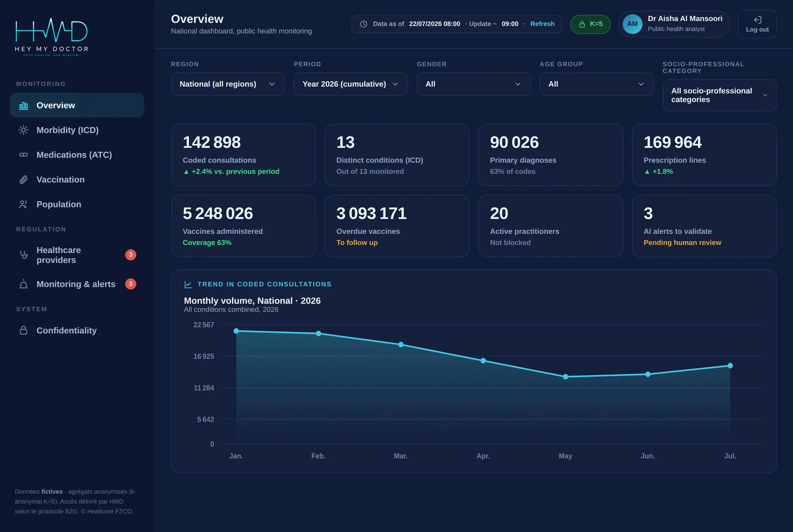Open the Healthcare providers page
The height and width of the screenshot is (532, 793).
tap(77, 255)
